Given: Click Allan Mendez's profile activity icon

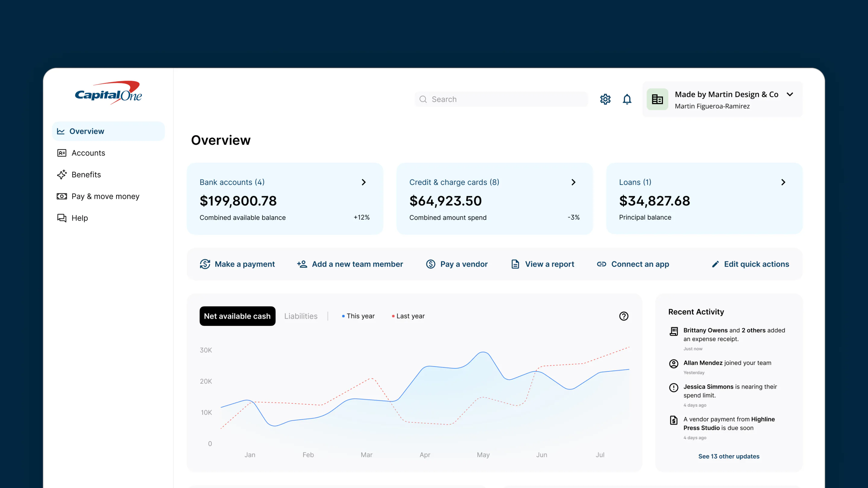Looking at the screenshot, I should click(674, 364).
